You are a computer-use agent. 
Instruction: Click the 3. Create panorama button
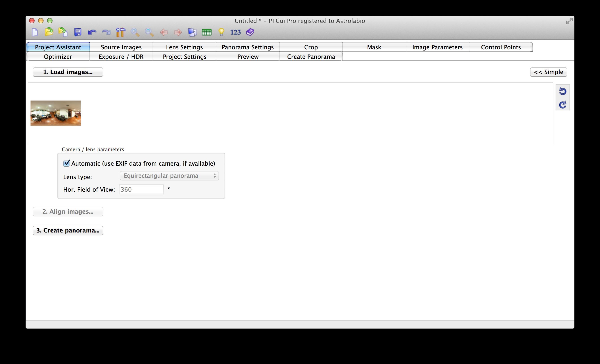coord(68,230)
